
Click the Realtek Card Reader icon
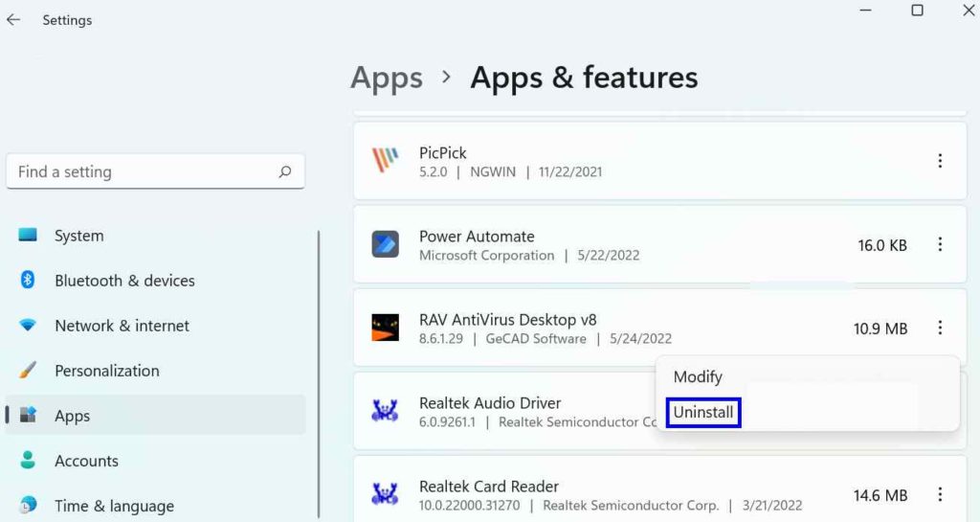tap(385, 494)
